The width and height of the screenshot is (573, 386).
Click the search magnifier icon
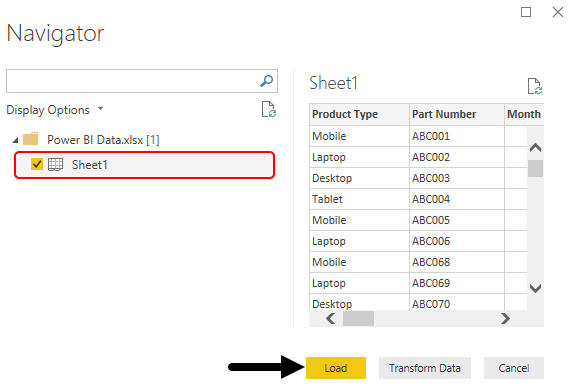click(x=266, y=81)
